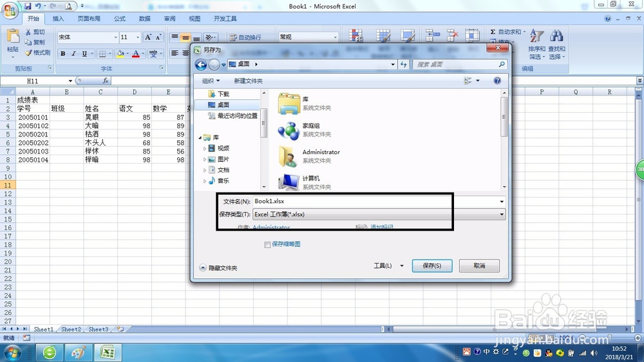Switch to the 数据 ribbon tab
644x362 pixels.
144,19
